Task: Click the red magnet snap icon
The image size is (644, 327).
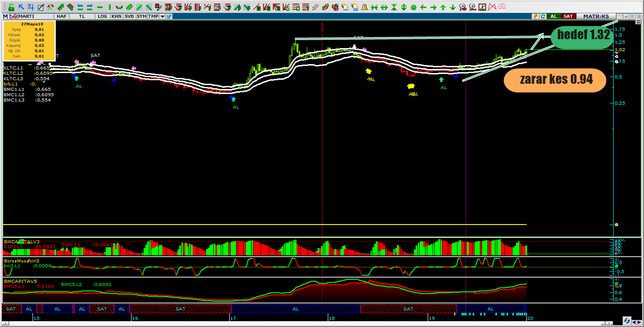Action: point(502,7)
